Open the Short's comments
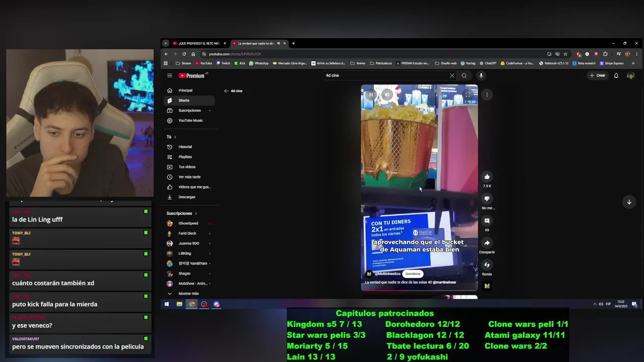The image size is (644, 362). [x=487, y=221]
